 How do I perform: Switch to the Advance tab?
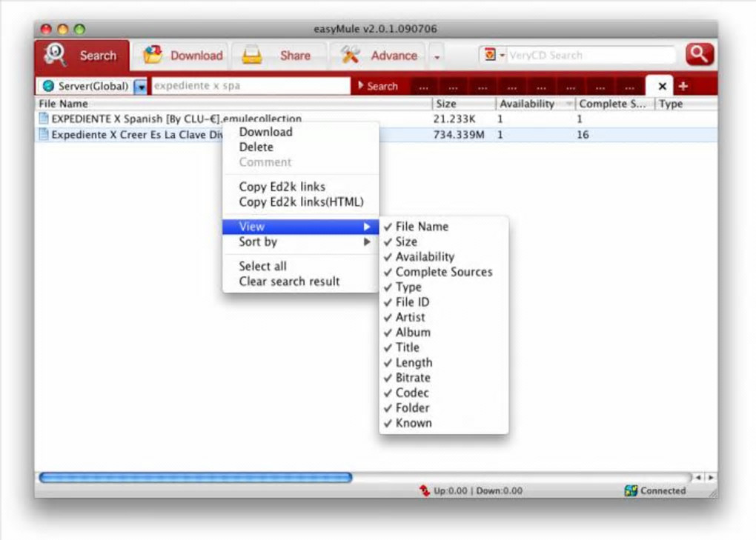pyautogui.click(x=377, y=56)
